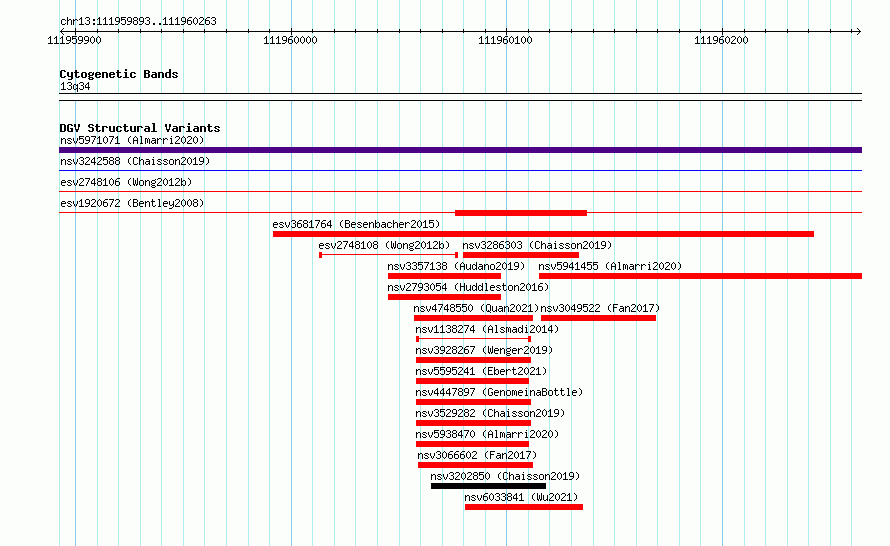Screen dimensions: 890x546
Task: Open nsv1138274 (Alsmadi2014) label
Action: coord(487,329)
